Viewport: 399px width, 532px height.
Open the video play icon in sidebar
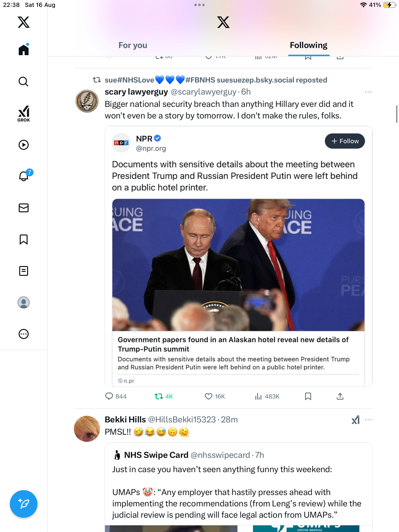click(24, 145)
